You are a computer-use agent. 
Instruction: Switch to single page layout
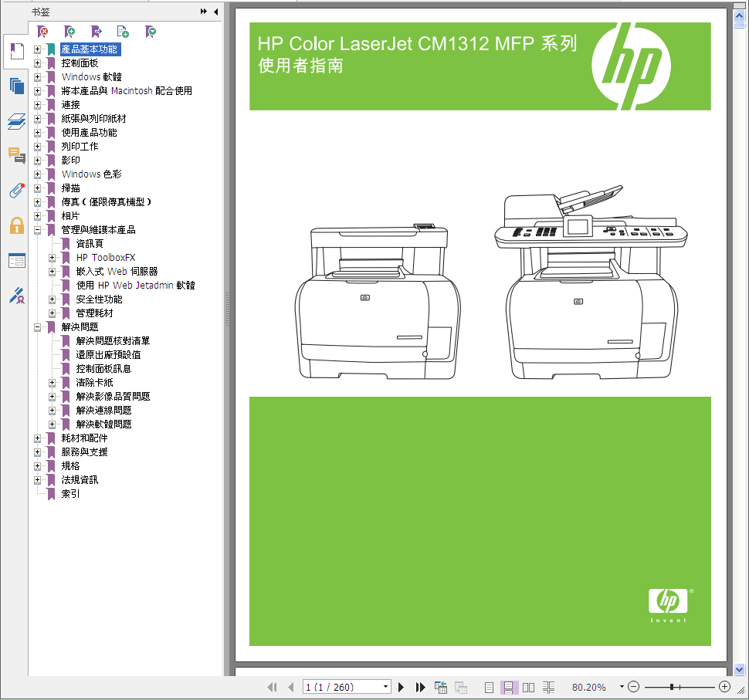click(489, 688)
